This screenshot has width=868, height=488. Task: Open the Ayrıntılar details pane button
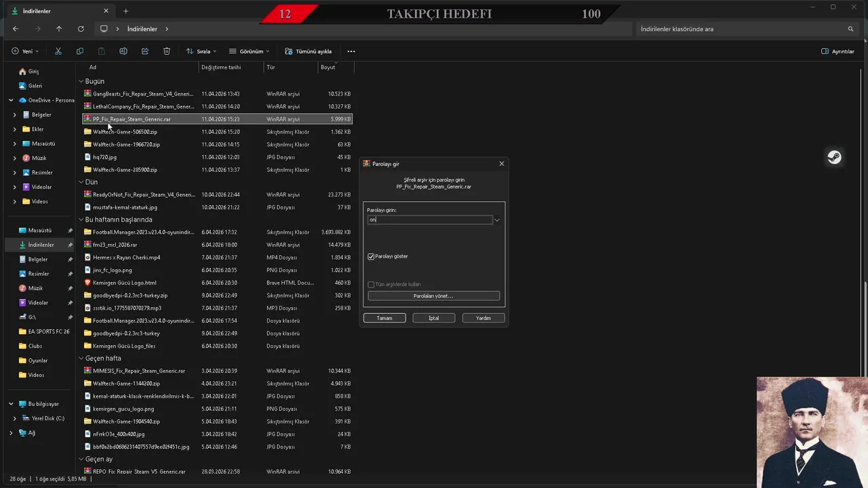[x=837, y=51]
